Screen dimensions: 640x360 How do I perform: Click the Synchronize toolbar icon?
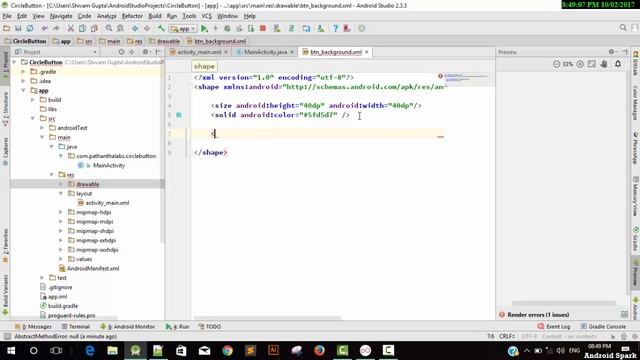click(x=30, y=29)
